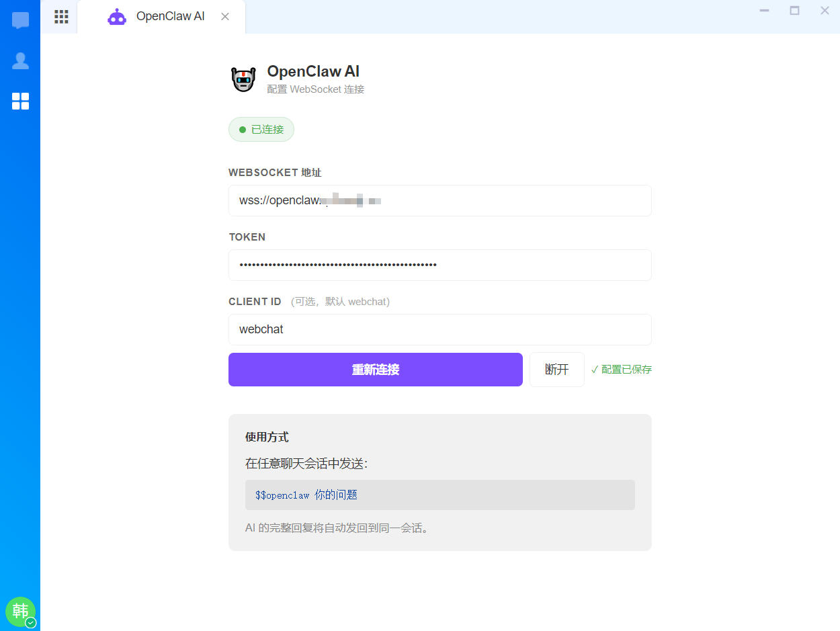The height and width of the screenshot is (631, 840).
Task: Click the OpenClaw robot logo avatar
Action: (243, 79)
